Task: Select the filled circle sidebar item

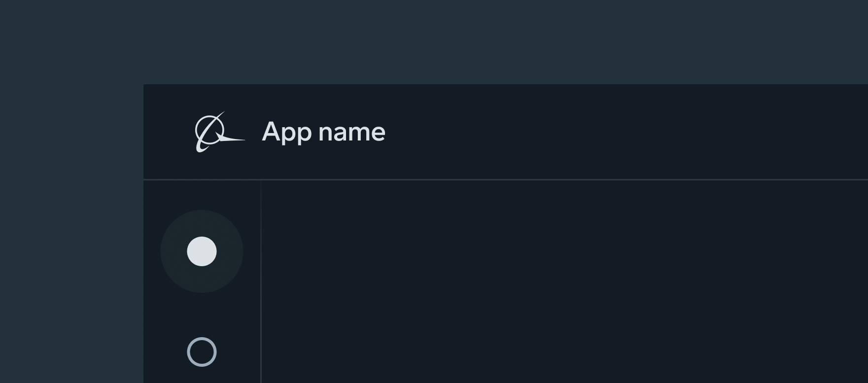Action: point(202,251)
